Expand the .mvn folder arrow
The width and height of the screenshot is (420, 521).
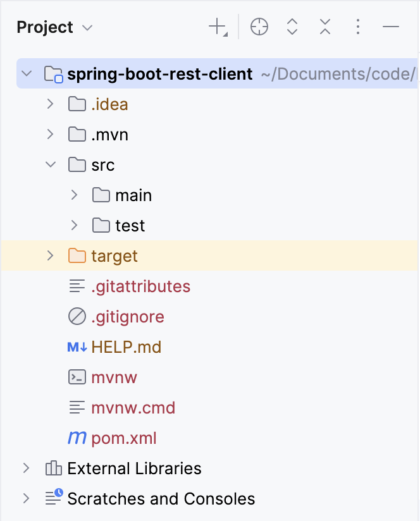[x=51, y=135]
